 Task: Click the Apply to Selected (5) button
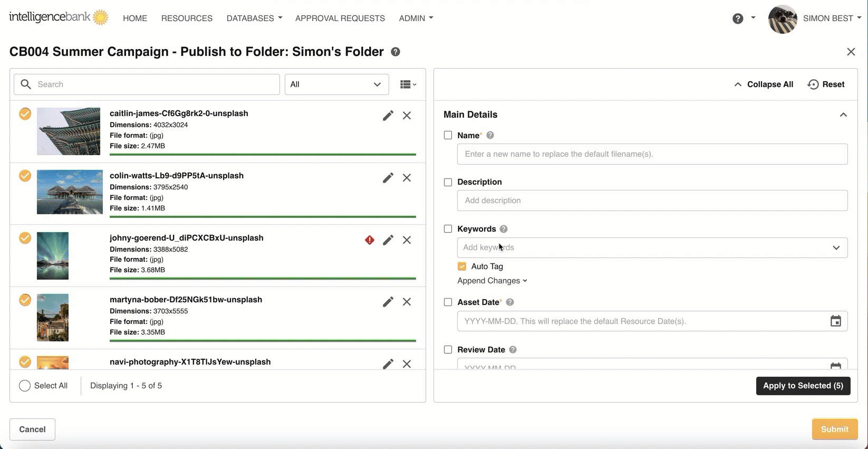coord(803,386)
